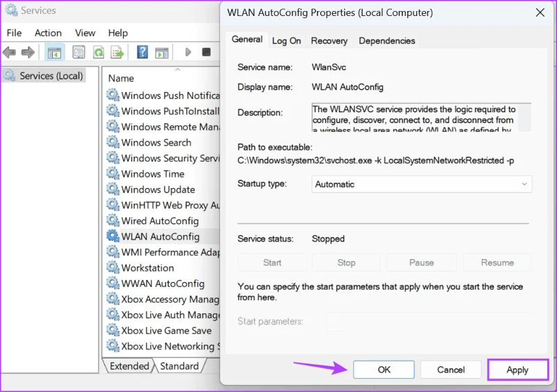
Task: Click the executable path text
Action: pyautogui.click(x=375, y=161)
